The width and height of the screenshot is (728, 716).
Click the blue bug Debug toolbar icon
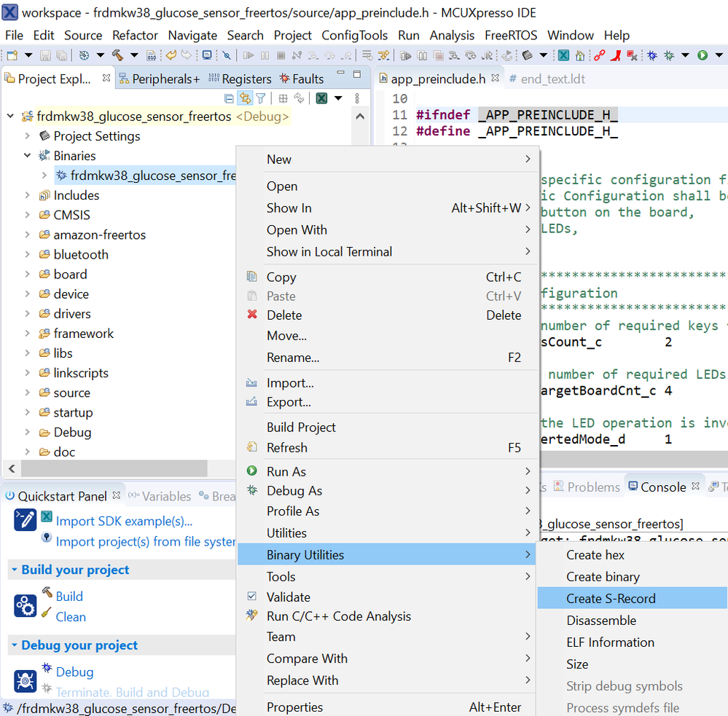[x=652, y=55]
